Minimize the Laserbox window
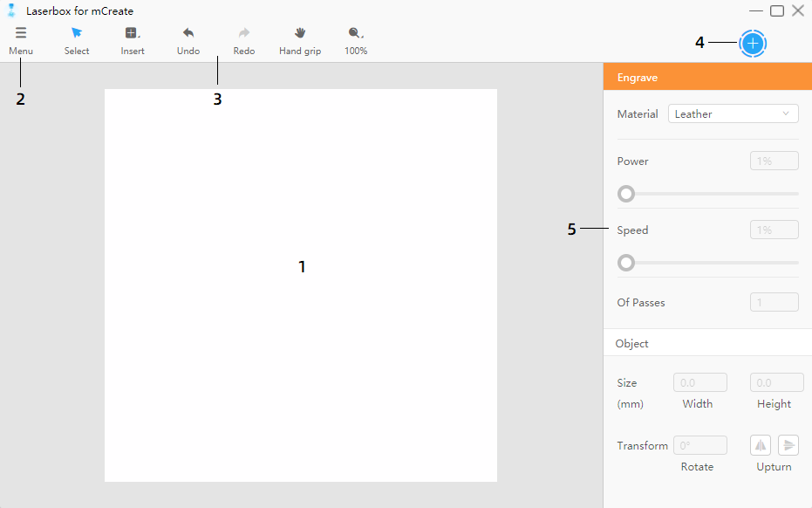 tap(756, 10)
